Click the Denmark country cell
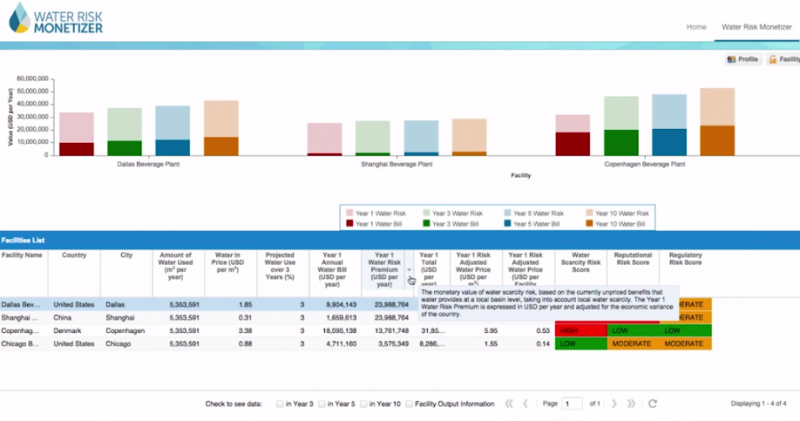The image size is (800, 421). pyautogui.click(x=67, y=331)
